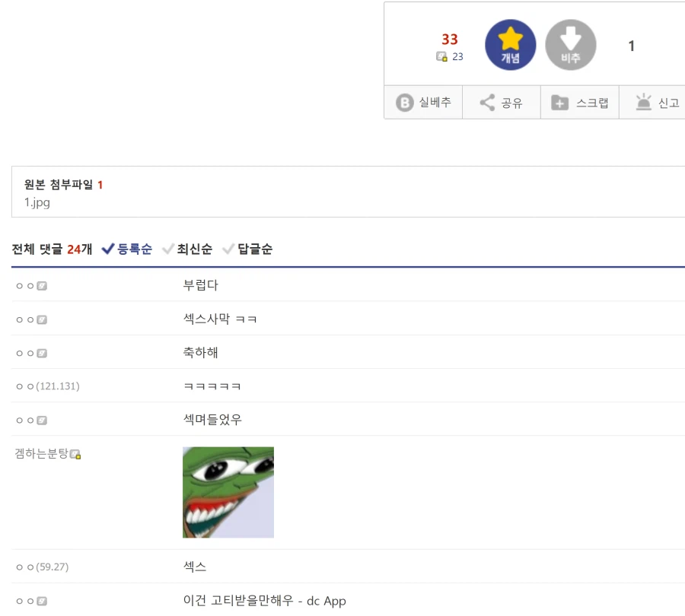View the Pepe frog comment image
This screenshot has width=685, height=616.
[x=228, y=491]
